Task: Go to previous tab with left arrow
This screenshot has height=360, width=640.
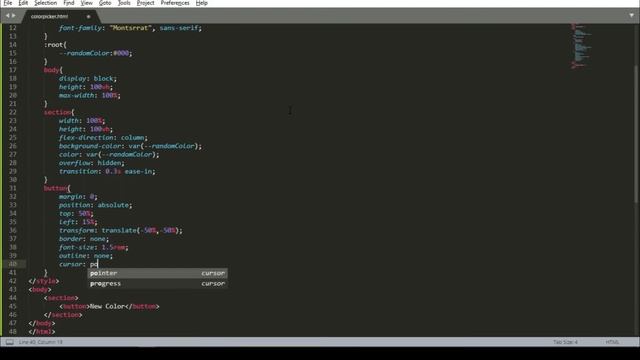Action: 7,16
